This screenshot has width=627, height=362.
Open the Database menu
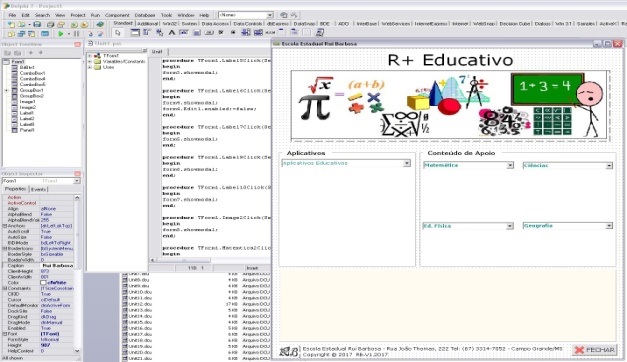[x=145, y=15]
